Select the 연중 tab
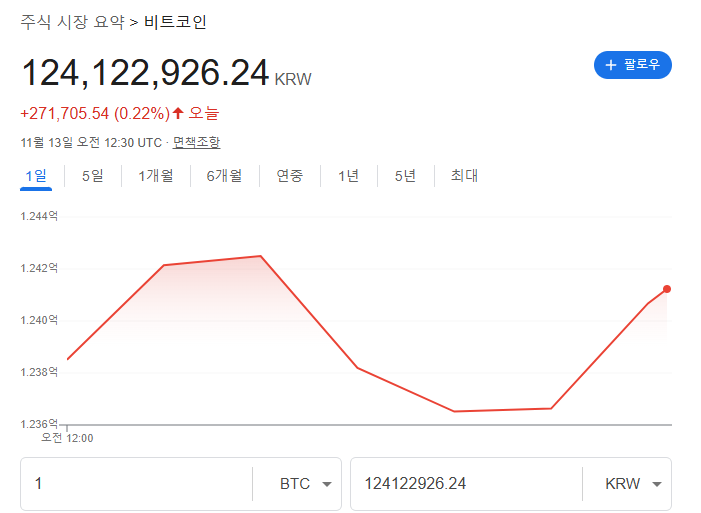Viewport: 701px width, 513px height. [290, 176]
